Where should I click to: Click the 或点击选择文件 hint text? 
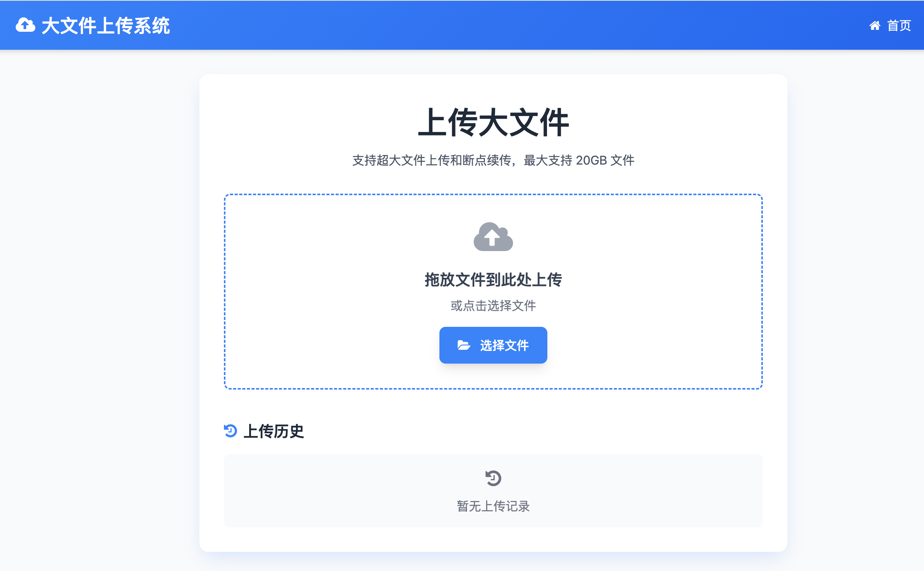click(493, 306)
